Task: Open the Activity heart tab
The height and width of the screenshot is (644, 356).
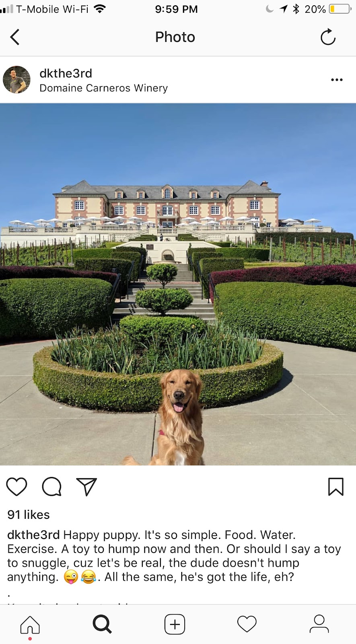Action: [247, 624]
